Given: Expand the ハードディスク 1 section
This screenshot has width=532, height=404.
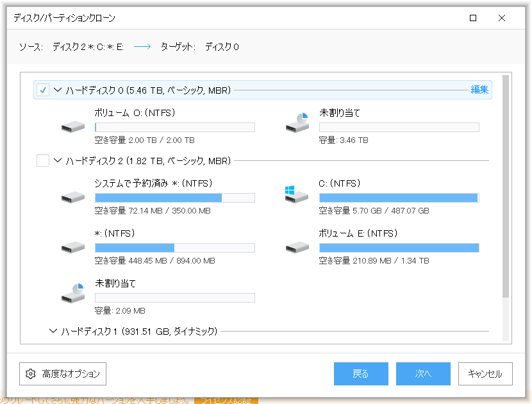Looking at the screenshot, I should click(54, 331).
